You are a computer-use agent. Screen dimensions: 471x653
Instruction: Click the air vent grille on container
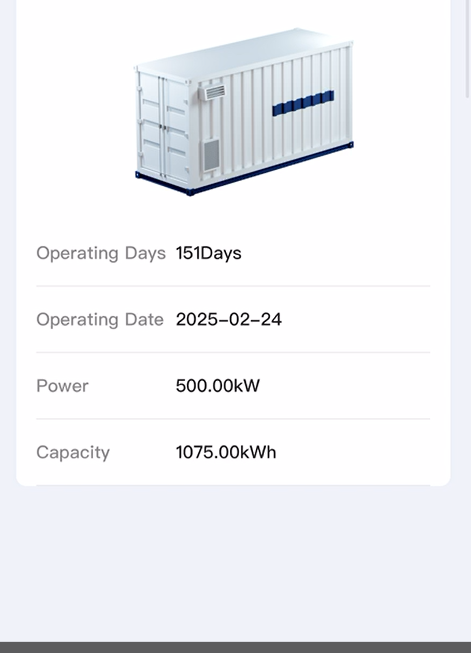point(214,92)
